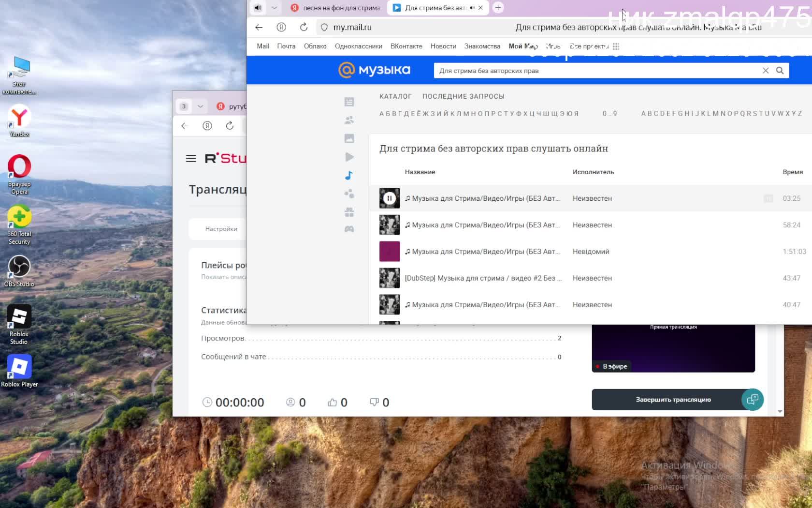Switch to the ПОСЛЕДНИЕ ЗАПРОСЫ tab
812x508 pixels.
(x=463, y=96)
